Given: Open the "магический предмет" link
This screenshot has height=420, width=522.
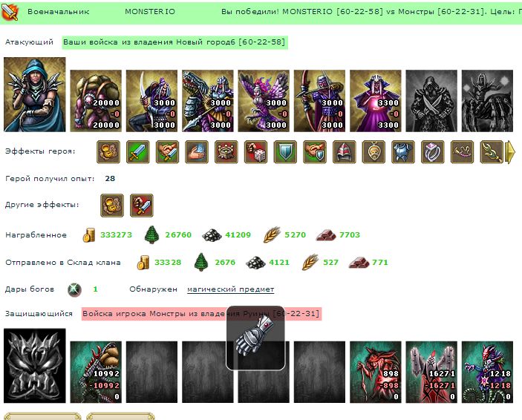Looking at the screenshot, I should click(x=230, y=289).
